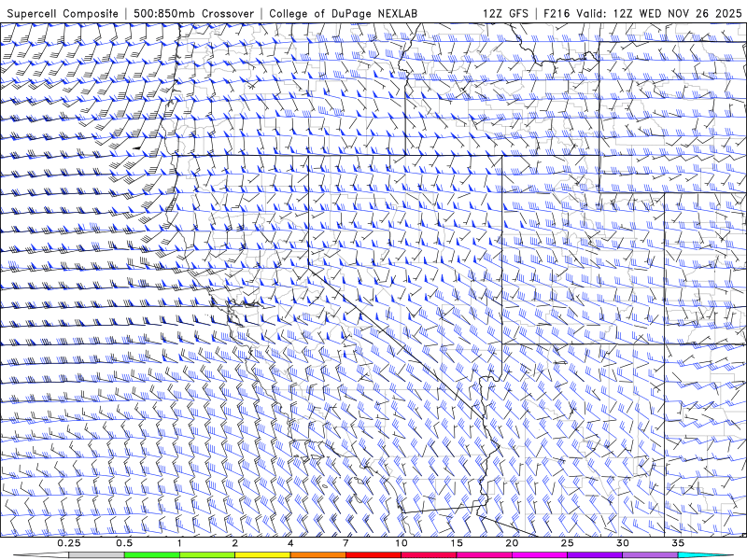The height and width of the screenshot is (560, 747).
Task: Pick the gray color bar segment
Action: tap(97, 555)
